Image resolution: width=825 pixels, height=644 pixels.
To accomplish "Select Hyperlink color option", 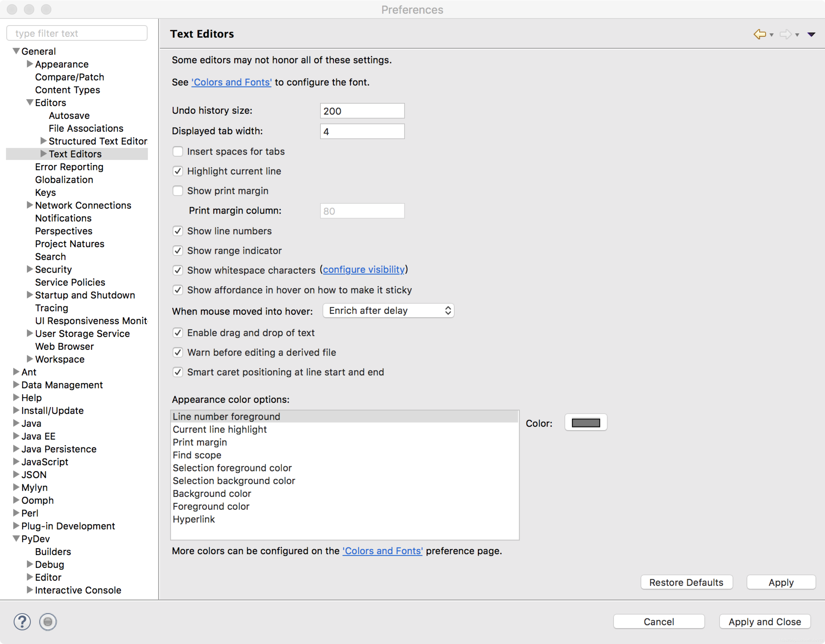I will (x=345, y=519).
